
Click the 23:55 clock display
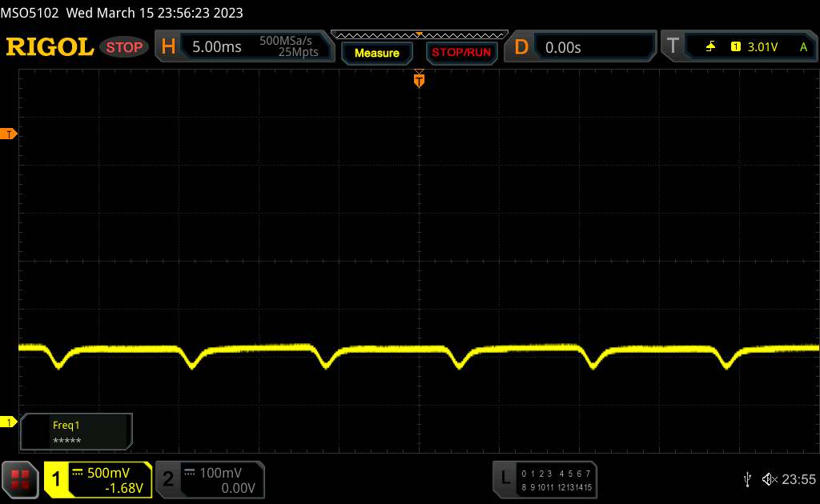point(798,479)
